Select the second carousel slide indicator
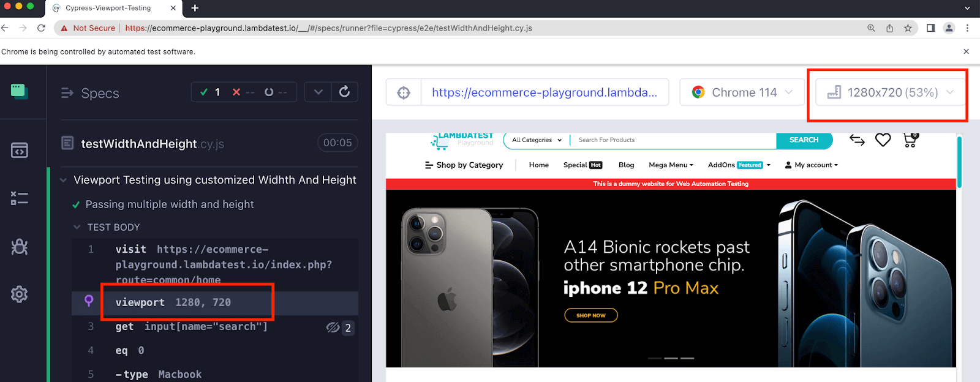The height and width of the screenshot is (382, 980). pyautogui.click(x=671, y=358)
